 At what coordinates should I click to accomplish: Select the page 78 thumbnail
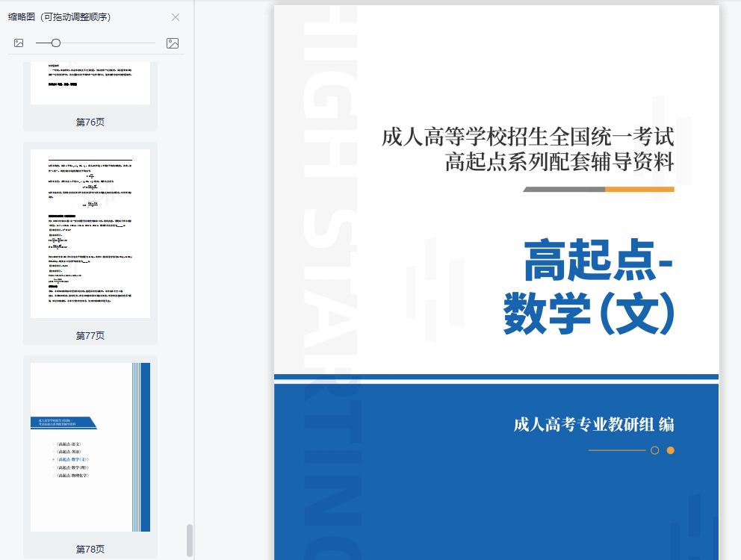coord(90,447)
